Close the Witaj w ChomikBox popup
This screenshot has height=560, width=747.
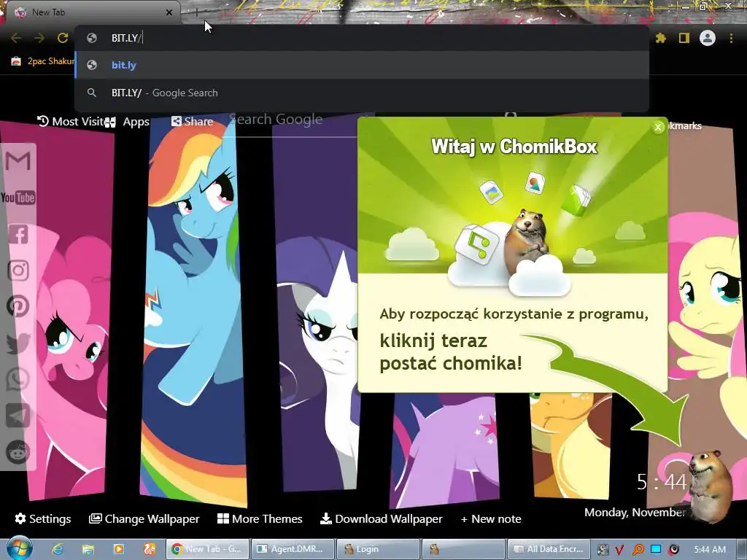click(658, 127)
